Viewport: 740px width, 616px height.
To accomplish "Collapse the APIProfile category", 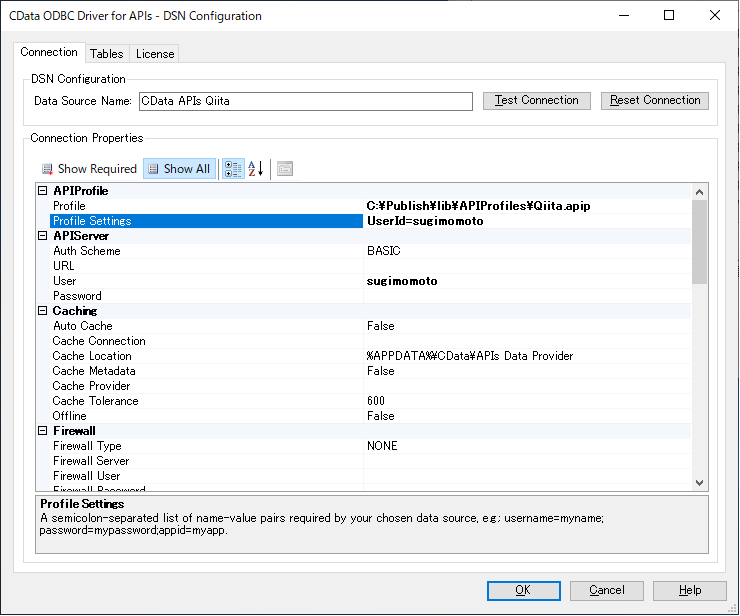I will pos(42,191).
